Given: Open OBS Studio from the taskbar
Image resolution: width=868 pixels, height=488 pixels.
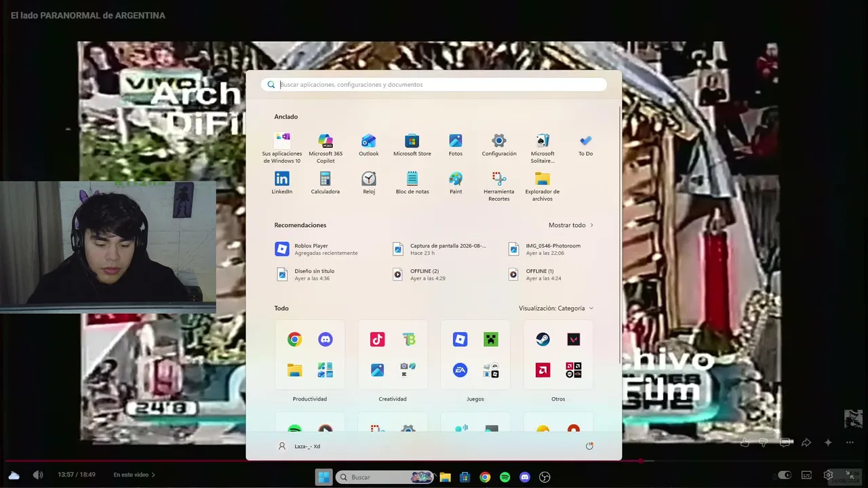Looking at the screenshot, I should click(545, 477).
